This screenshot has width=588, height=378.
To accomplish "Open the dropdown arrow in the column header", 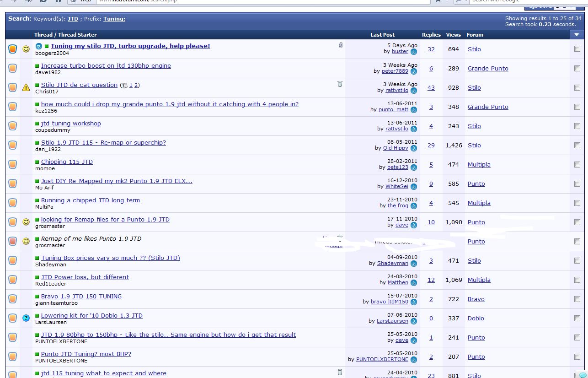I will pyautogui.click(x=576, y=35).
